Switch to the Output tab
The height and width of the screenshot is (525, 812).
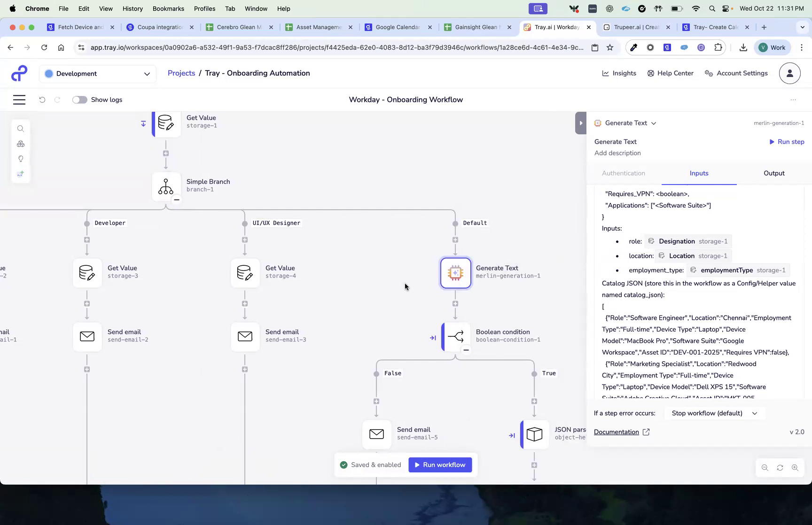774,173
